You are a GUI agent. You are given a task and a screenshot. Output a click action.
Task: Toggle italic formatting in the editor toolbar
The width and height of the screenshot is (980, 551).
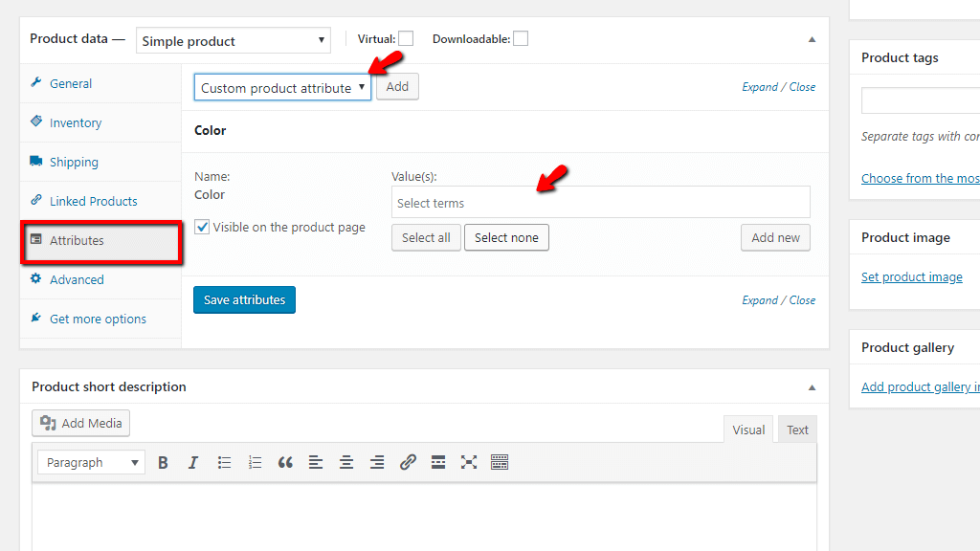coord(193,462)
